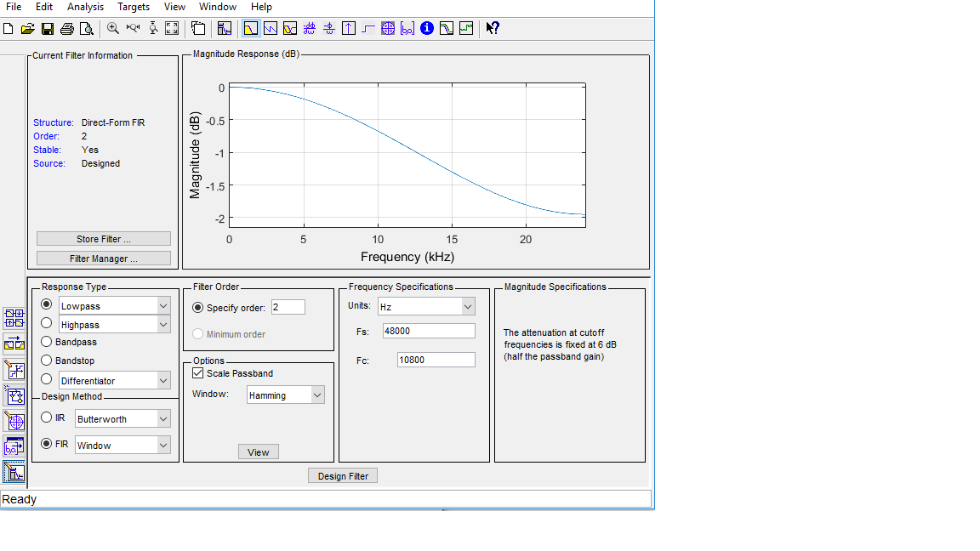Screen dimensions: 980x551
Task: Open the Pole/Zero Editor sidebar panel
Action: click(14, 420)
